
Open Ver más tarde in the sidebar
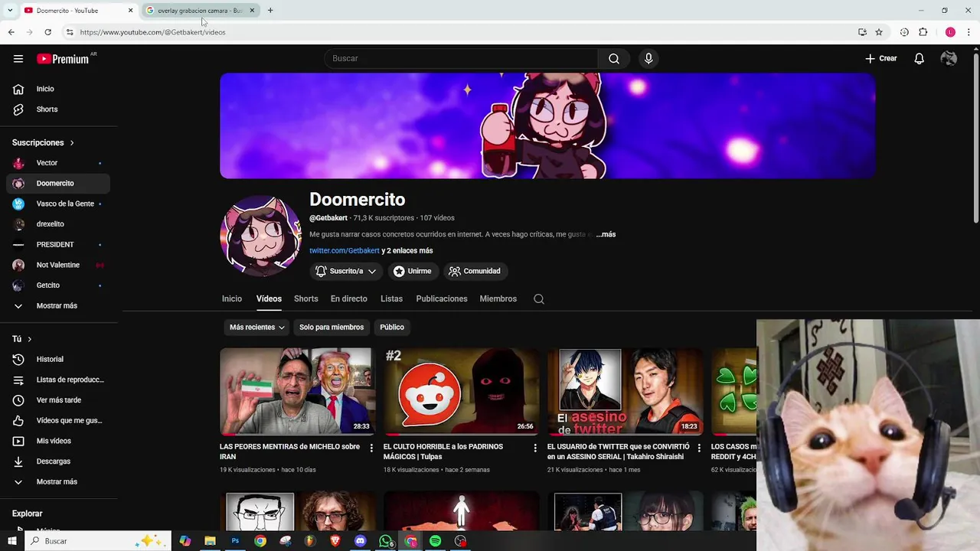tap(58, 400)
